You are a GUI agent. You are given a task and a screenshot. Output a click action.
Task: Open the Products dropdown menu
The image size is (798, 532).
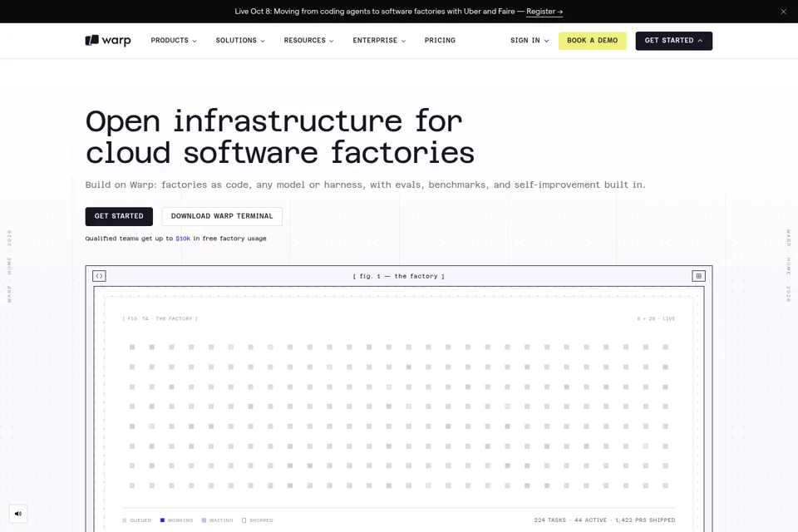174,40
